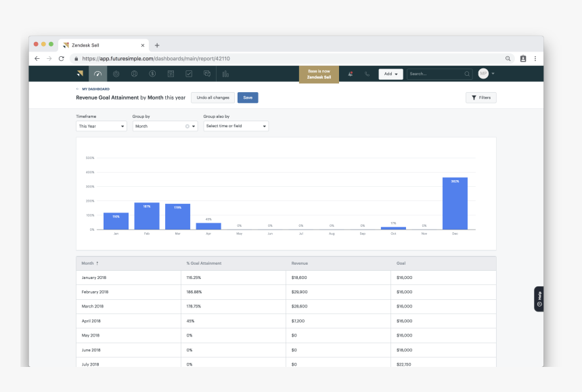Click browser back arrow
Screen dimensions: 582x392
pos(37,59)
